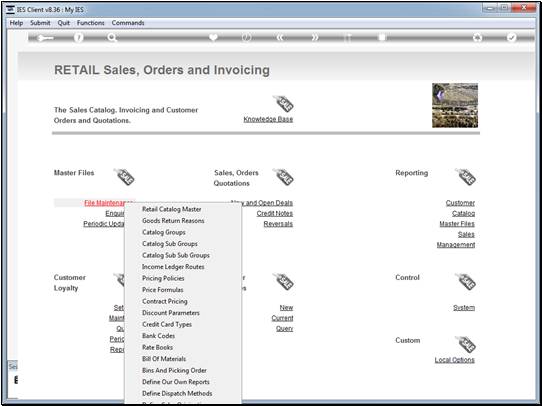Click the double right arrow toolbar icon

click(315, 38)
